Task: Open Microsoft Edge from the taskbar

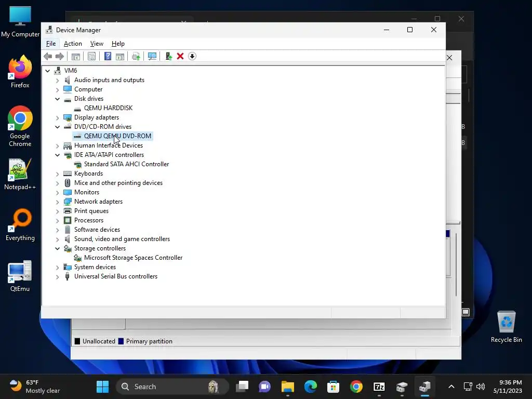Action: pyautogui.click(x=311, y=387)
